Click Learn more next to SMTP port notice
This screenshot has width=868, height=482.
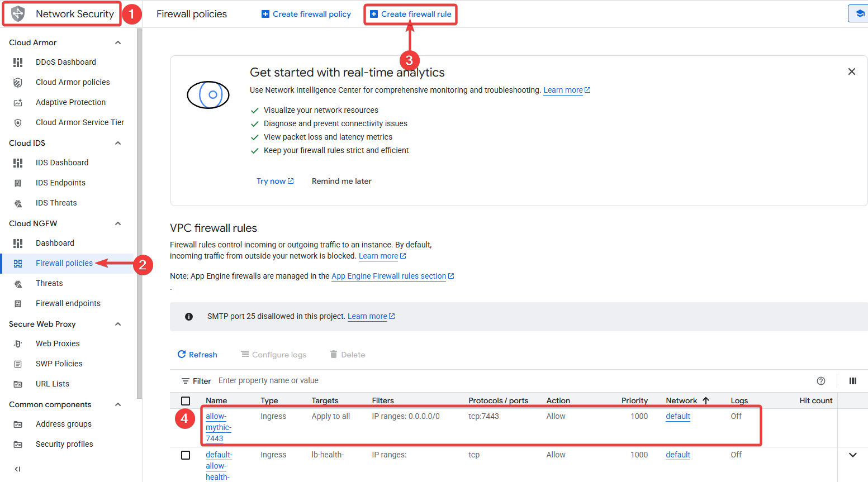point(371,316)
